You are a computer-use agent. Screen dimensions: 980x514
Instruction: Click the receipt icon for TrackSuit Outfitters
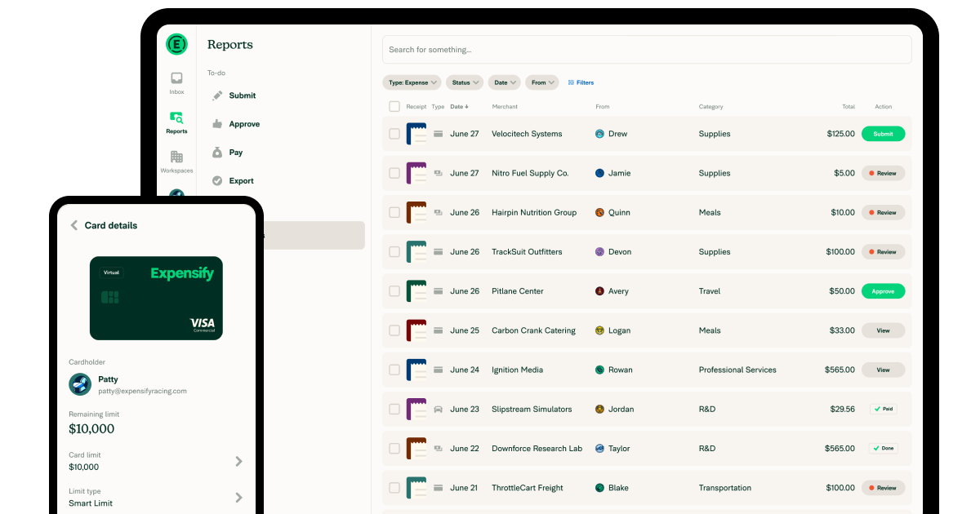tap(416, 251)
